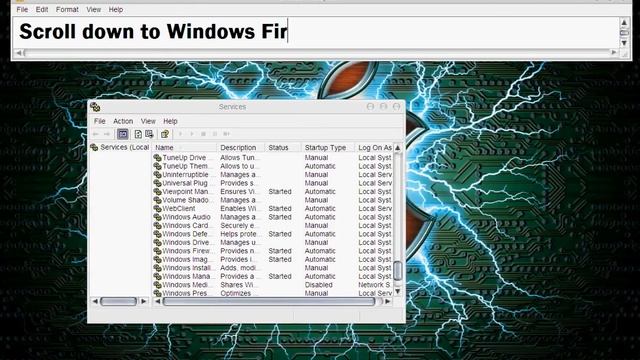Click the Notepad horizontal scrollbar left arrow

(18, 53)
